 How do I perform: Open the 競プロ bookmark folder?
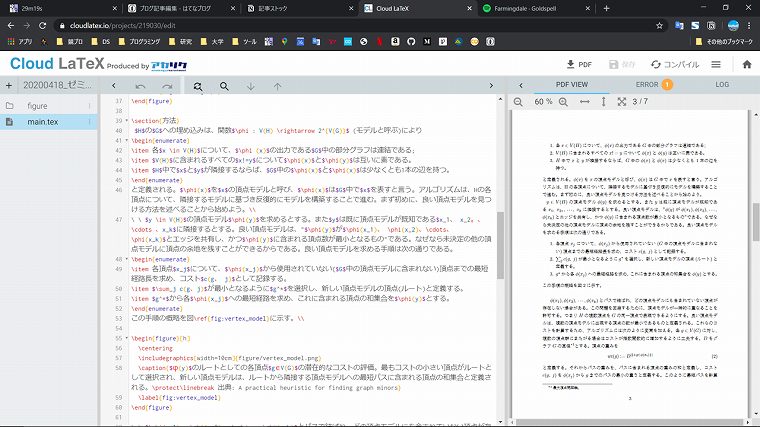click(x=69, y=42)
